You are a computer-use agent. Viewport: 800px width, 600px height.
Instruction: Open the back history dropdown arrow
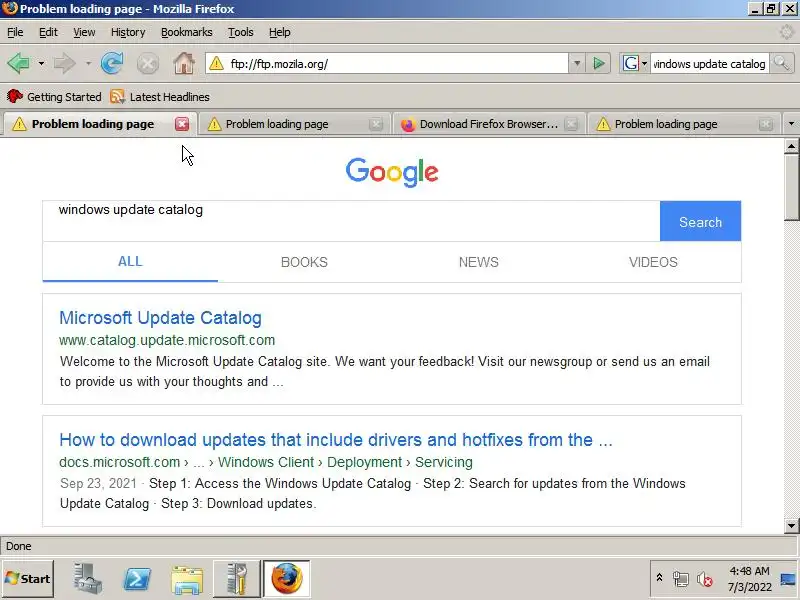41,64
